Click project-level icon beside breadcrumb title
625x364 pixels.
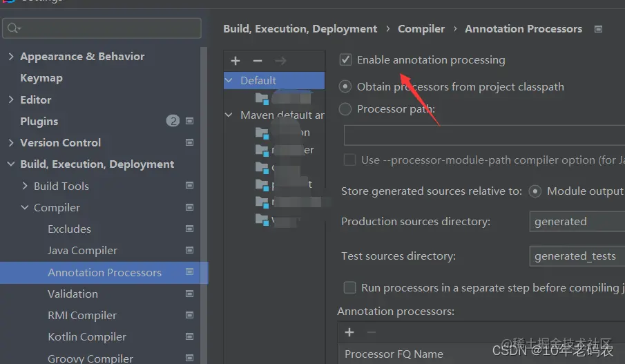598,29
